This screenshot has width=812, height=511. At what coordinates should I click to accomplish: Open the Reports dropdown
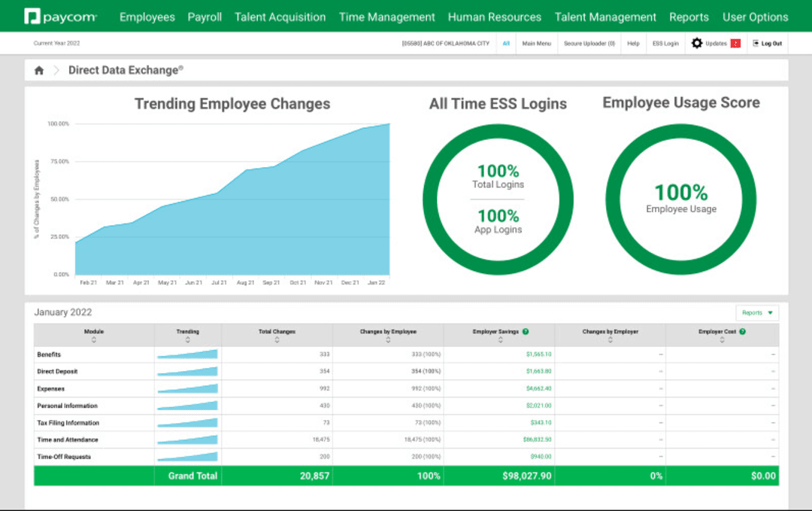coord(757,312)
